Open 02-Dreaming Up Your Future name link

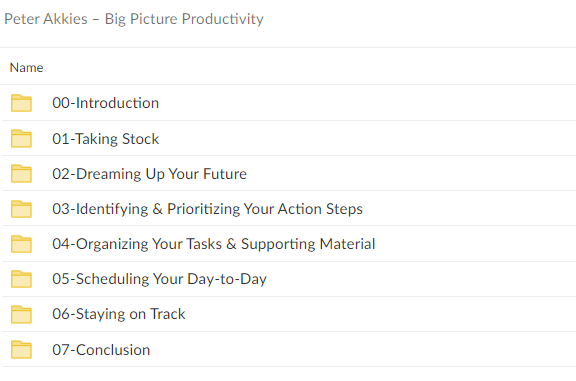(x=149, y=174)
